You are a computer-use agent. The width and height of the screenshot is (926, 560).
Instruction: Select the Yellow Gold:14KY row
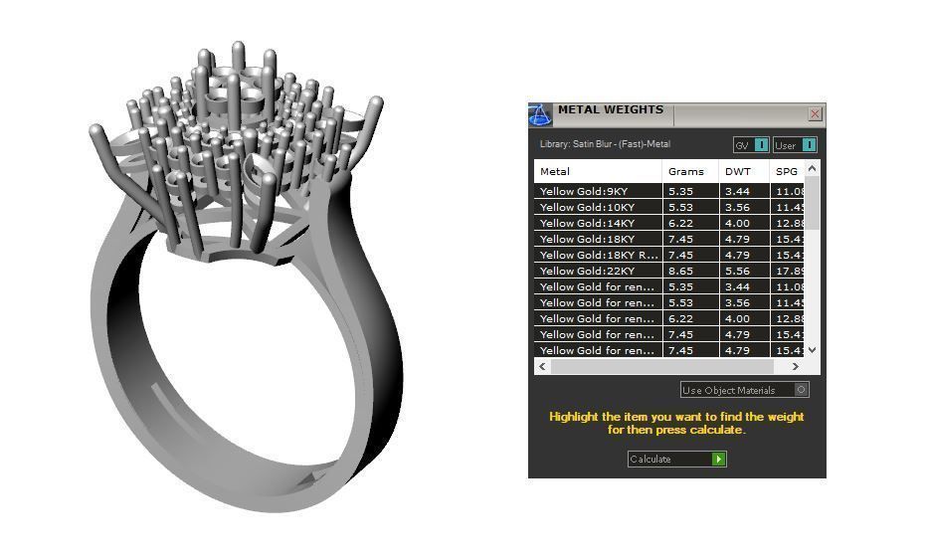[x=669, y=223]
